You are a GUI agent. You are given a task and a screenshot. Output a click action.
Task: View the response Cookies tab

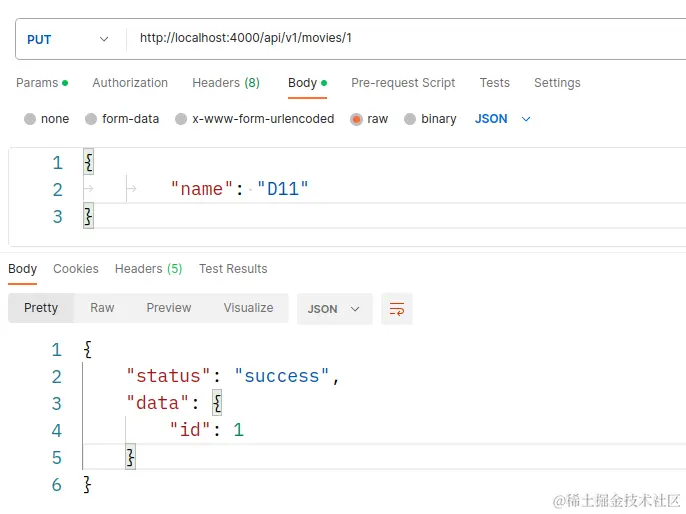click(x=76, y=269)
